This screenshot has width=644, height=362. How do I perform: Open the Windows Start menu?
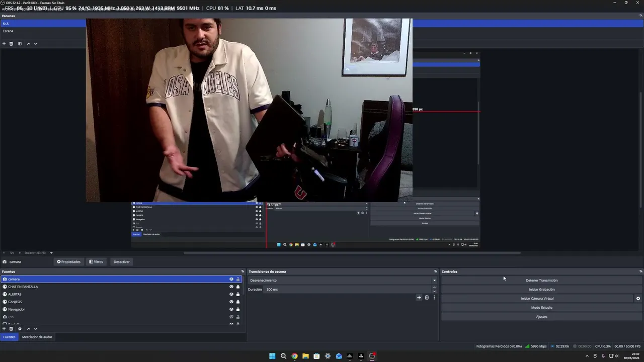272,356
